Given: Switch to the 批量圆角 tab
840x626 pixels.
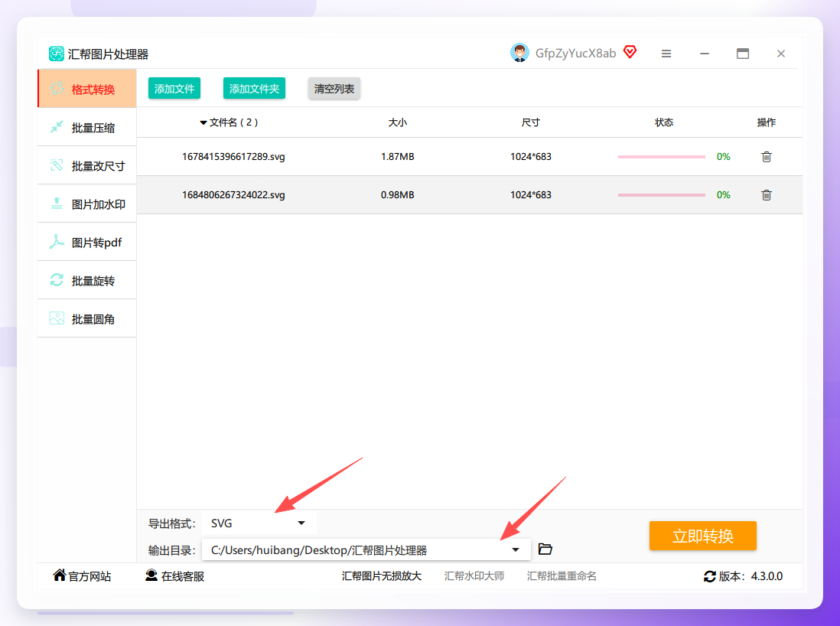Looking at the screenshot, I should [x=86, y=318].
